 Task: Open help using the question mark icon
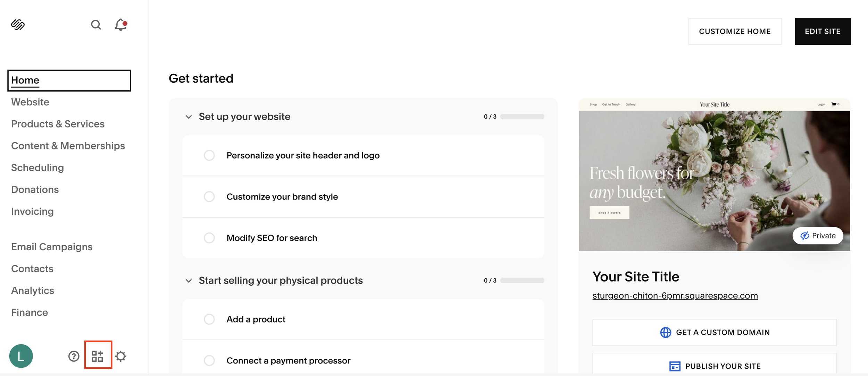[73, 356]
